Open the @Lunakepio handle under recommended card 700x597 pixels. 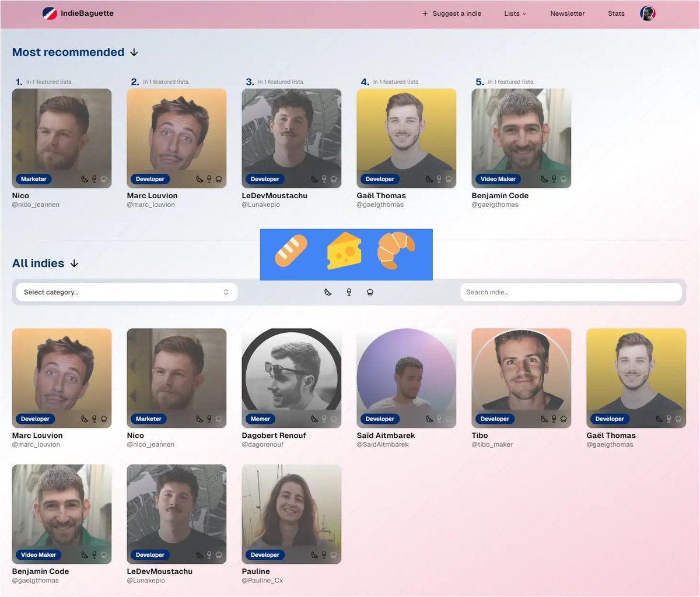point(261,205)
